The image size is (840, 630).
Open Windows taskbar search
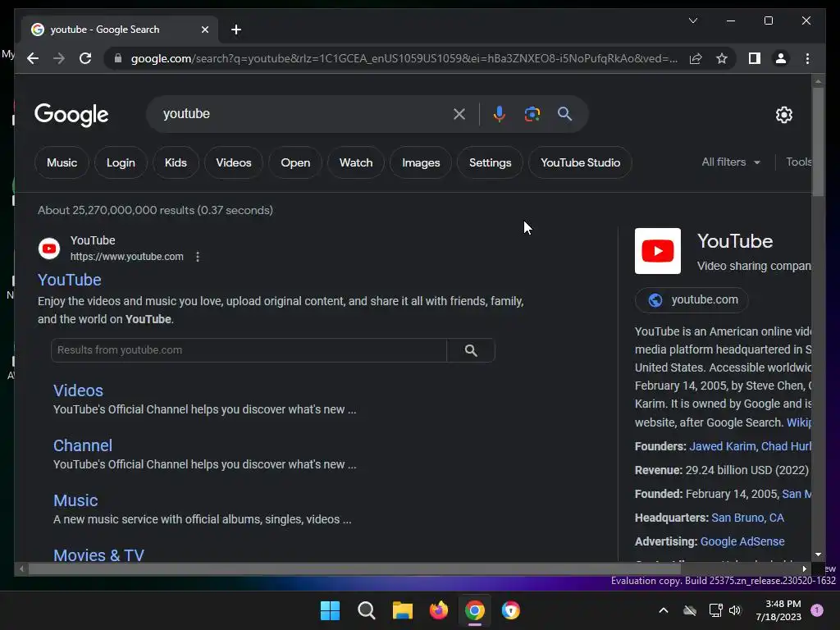(367, 610)
